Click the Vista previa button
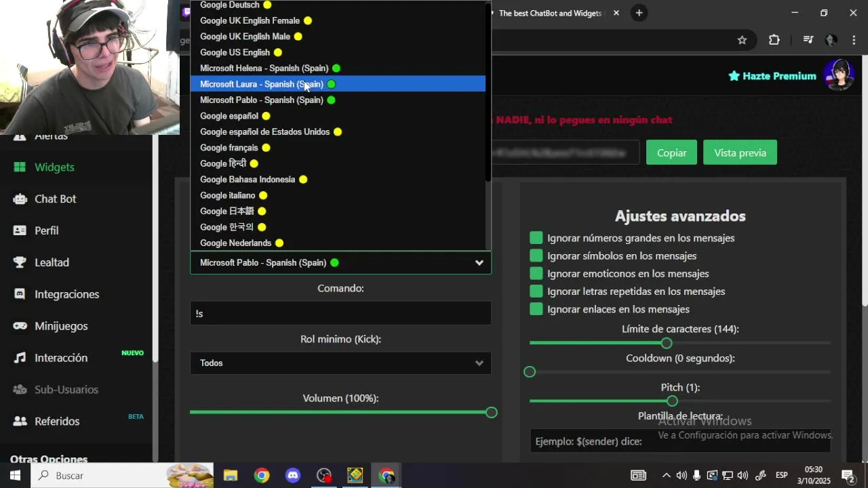Image resolution: width=868 pixels, height=488 pixels. [740, 152]
